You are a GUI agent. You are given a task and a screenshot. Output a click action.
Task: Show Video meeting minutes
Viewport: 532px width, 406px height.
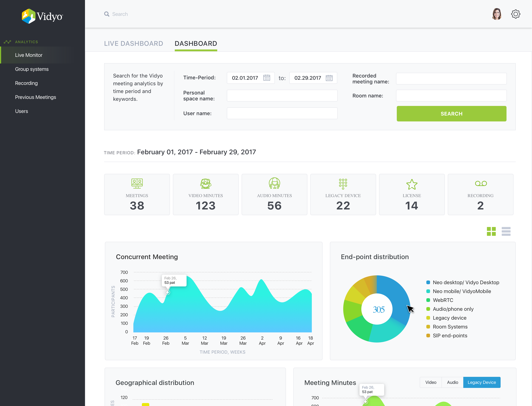431,382
